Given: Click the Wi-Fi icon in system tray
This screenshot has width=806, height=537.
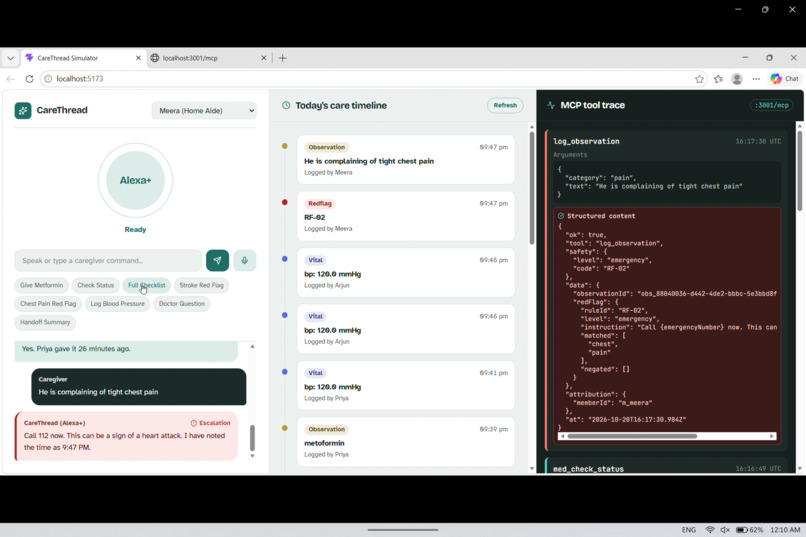Looking at the screenshot, I should (x=710, y=530).
